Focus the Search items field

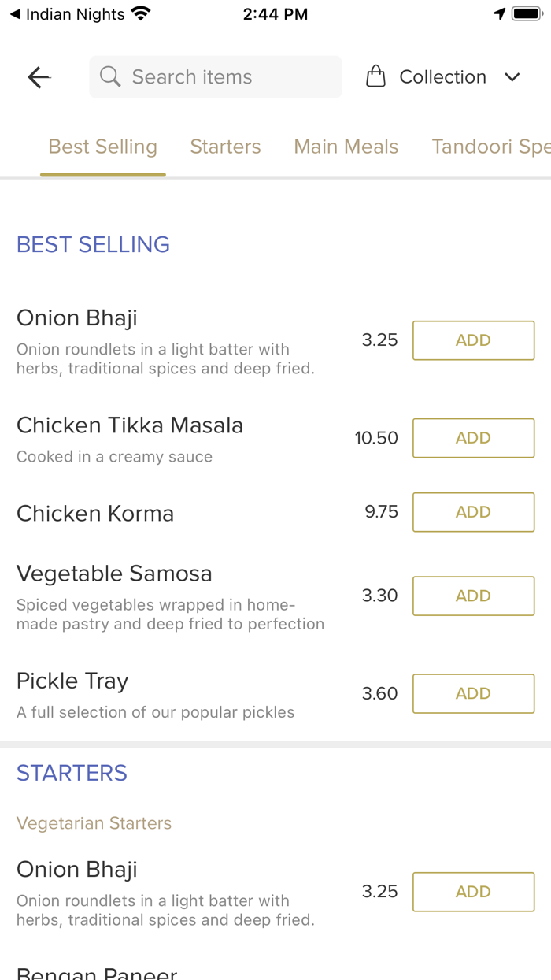(x=228, y=77)
